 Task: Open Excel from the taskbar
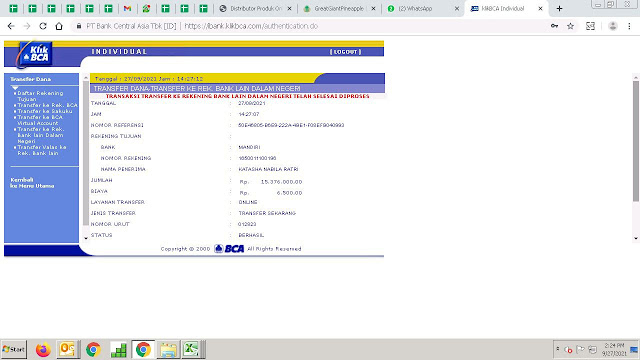pyautogui.click(x=191, y=350)
